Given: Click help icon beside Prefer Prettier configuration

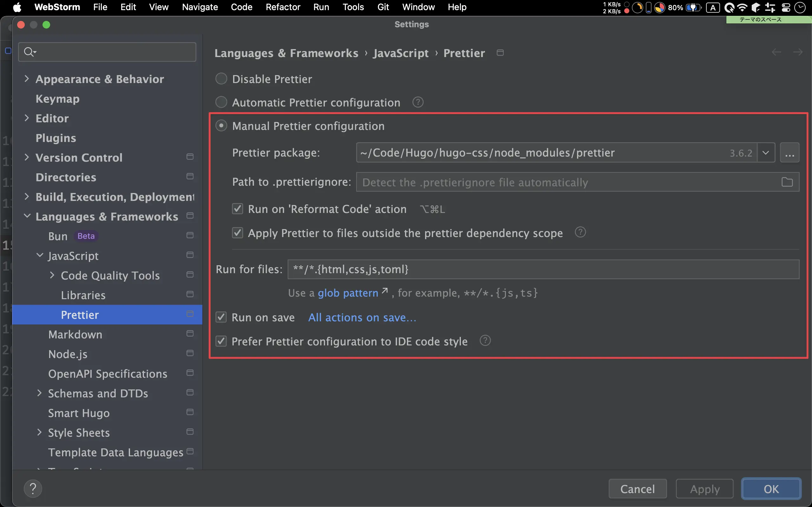Looking at the screenshot, I should (485, 341).
